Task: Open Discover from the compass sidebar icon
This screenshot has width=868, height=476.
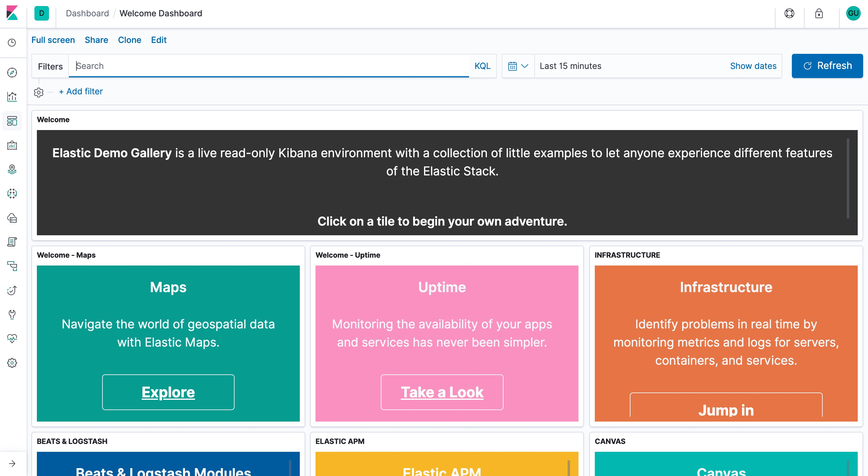Action: pyautogui.click(x=12, y=73)
